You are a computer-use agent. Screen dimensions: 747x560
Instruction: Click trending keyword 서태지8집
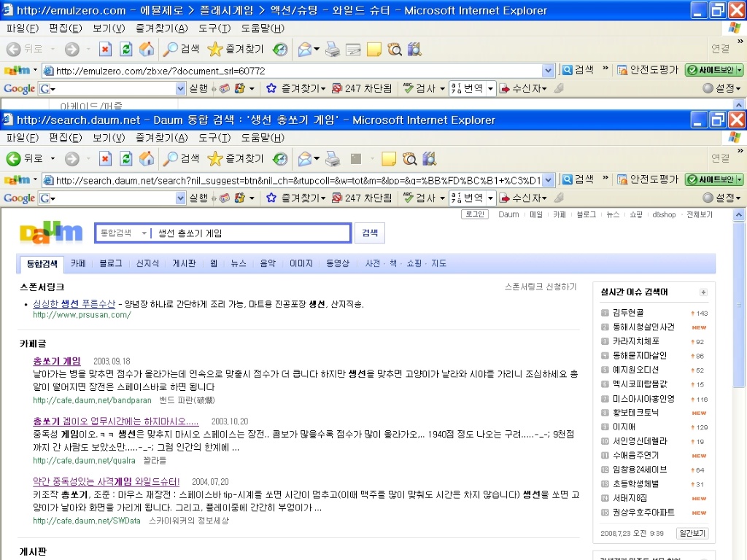coord(630,498)
